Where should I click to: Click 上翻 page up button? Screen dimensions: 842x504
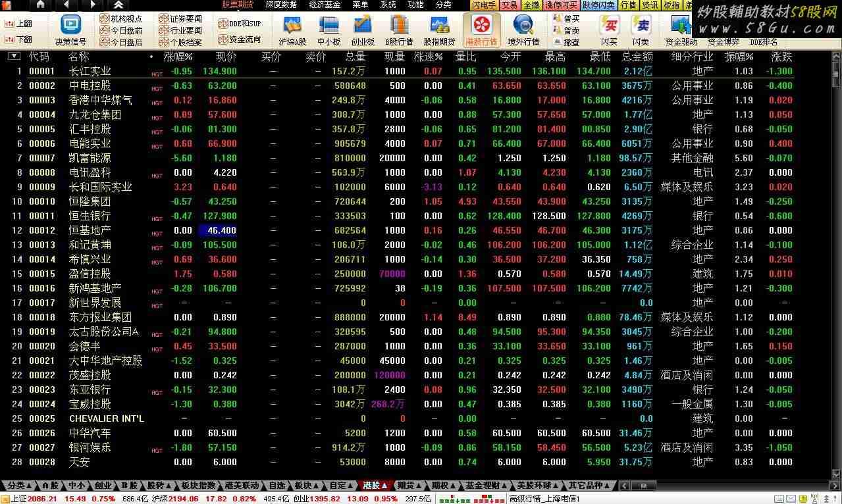pos(18,24)
